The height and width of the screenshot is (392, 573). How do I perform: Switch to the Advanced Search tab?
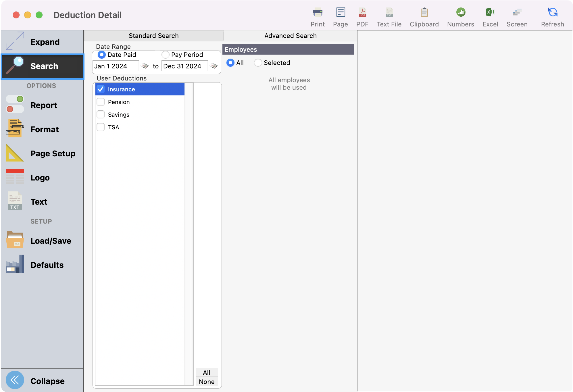coord(290,35)
